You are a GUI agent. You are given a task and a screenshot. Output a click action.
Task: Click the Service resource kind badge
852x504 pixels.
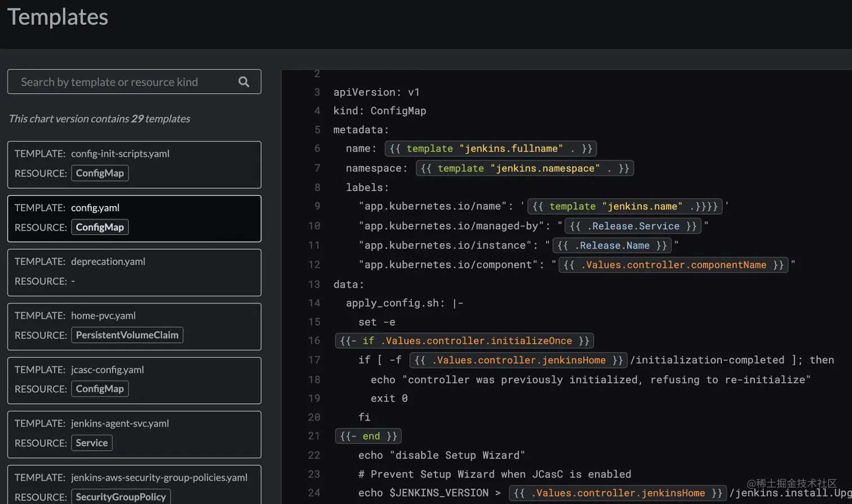tap(92, 443)
